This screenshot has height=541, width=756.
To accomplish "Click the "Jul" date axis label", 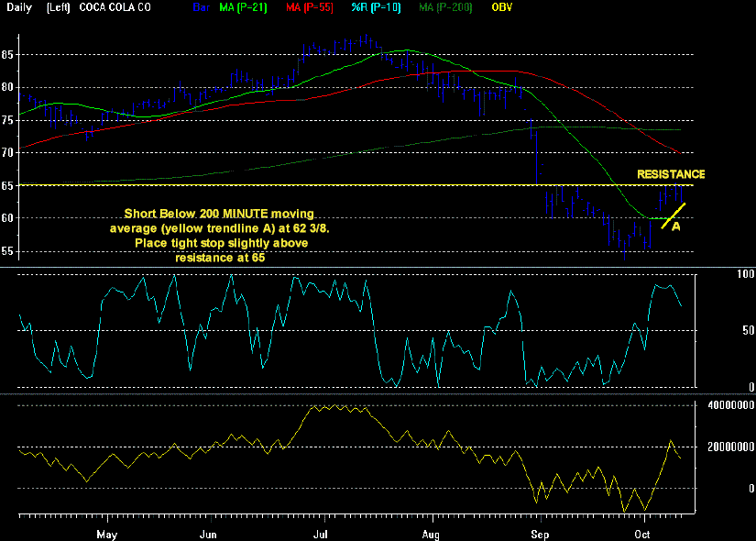I will (x=321, y=535).
